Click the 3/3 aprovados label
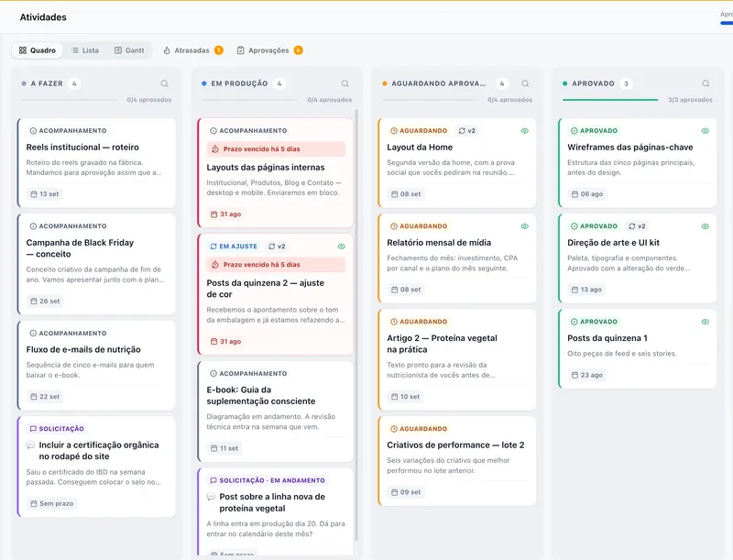733x560 pixels. pyautogui.click(x=690, y=100)
